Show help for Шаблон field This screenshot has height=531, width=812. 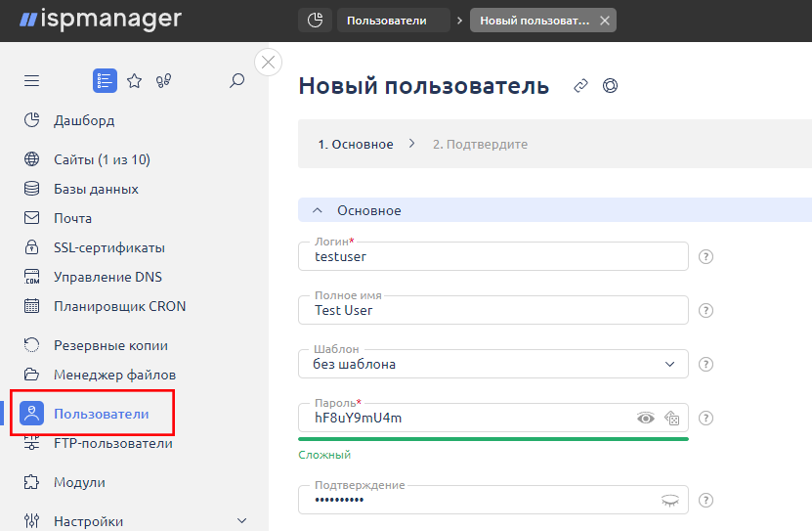[705, 364]
